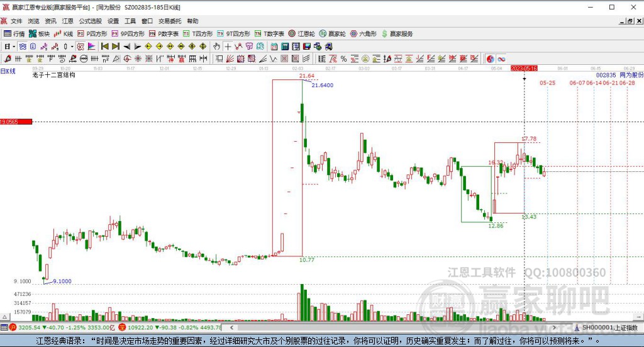Select the V-shaped wave line icon
The height and width of the screenshot is (347, 644).
click(x=273, y=59)
